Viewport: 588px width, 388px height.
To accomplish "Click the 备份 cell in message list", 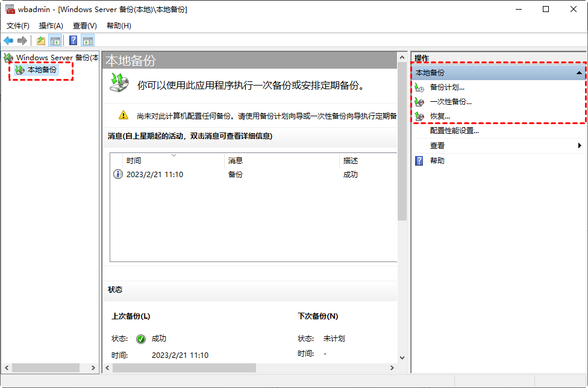I will [x=236, y=174].
